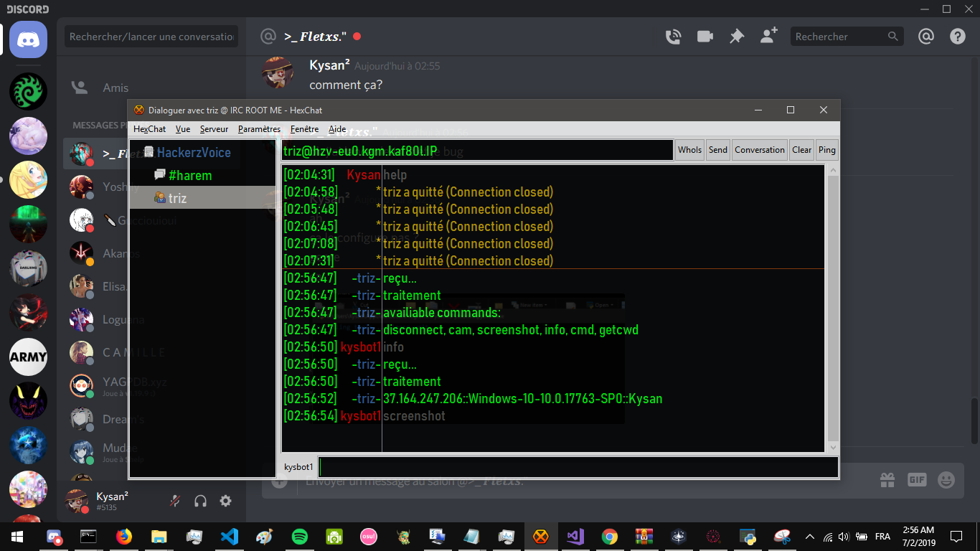This screenshot has width=980, height=551.
Task: Click the Conversation button in HexChat
Action: tap(760, 150)
